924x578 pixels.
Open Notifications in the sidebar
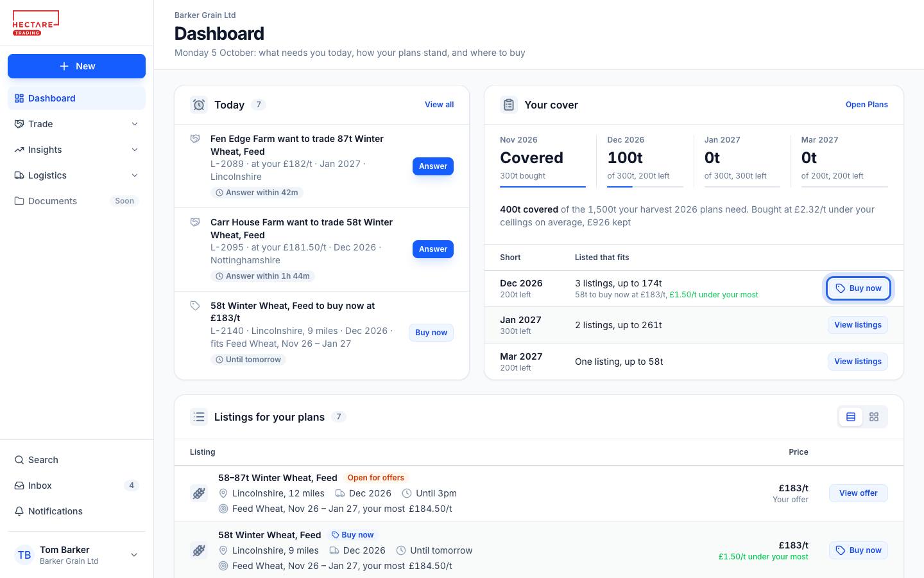tap(76, 511)
